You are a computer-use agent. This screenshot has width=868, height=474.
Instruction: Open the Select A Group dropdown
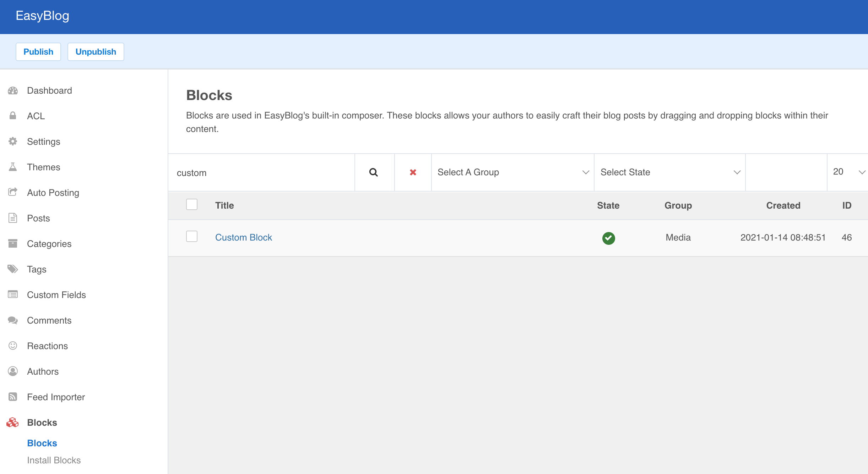point(513,172)
